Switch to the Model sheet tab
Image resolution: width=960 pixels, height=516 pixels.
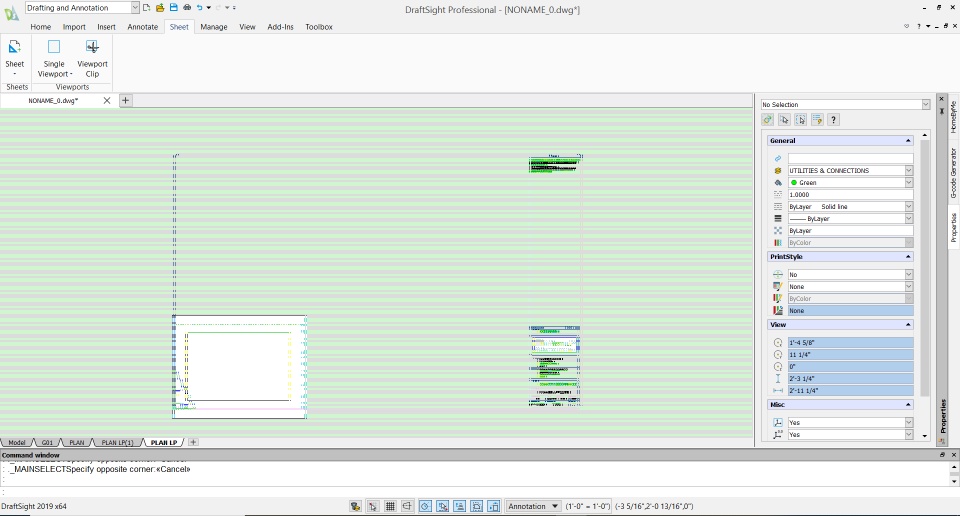(17, 442)
